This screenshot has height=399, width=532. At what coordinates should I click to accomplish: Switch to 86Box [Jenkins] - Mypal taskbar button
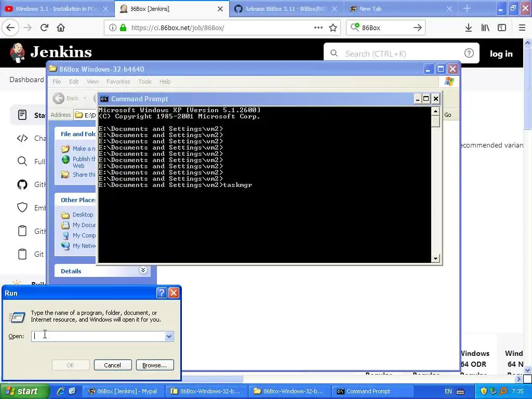[x=123, y=391]
